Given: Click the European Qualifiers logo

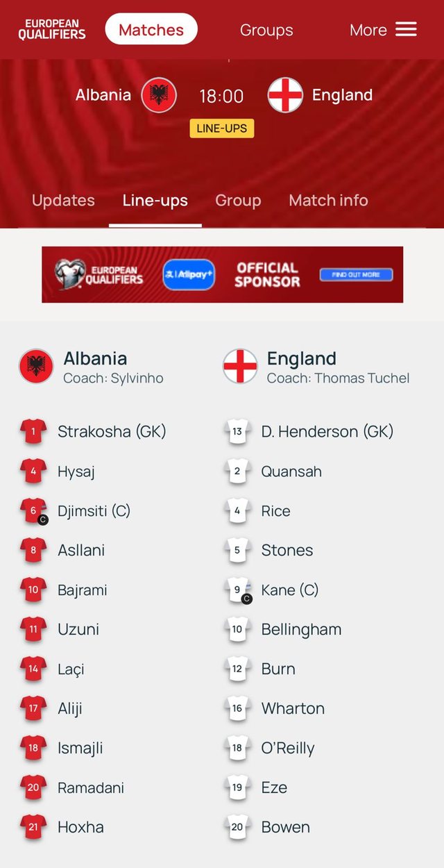Looking at the screenshot, I should [x=52, y=29].
